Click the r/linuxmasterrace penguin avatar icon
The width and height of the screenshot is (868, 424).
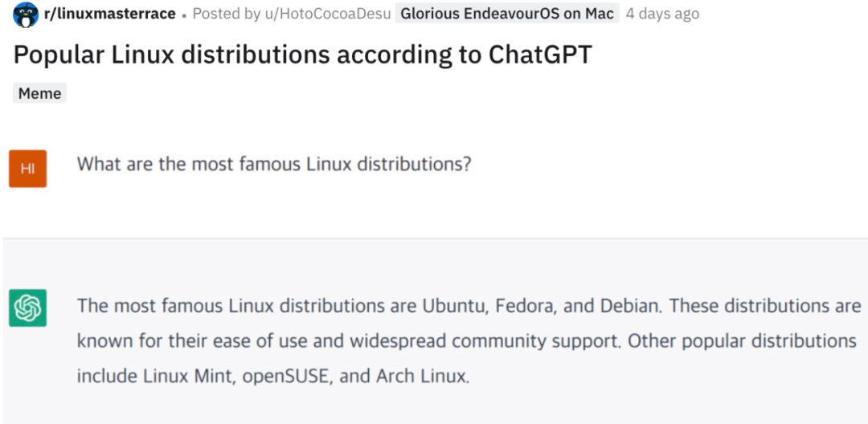coord(27,14)
